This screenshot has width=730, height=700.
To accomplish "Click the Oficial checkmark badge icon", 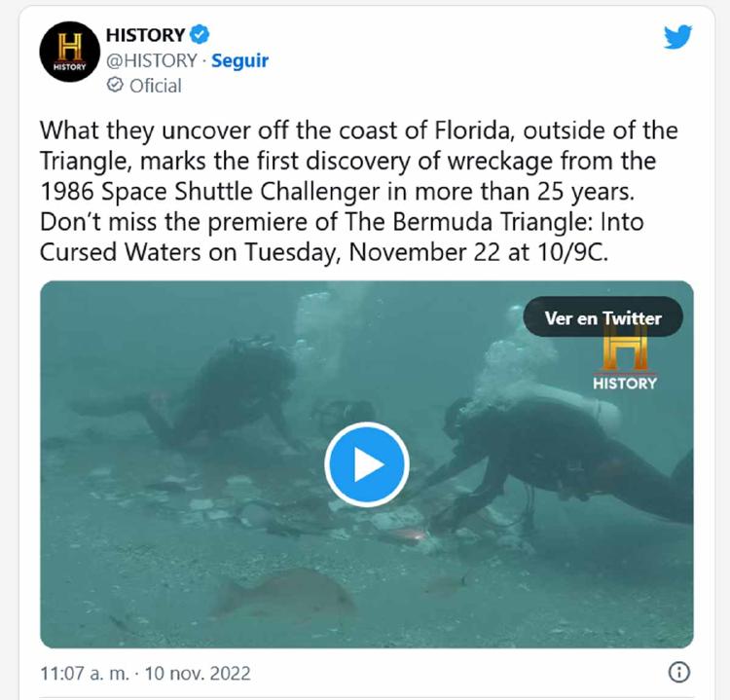I will tap(115, 86).
